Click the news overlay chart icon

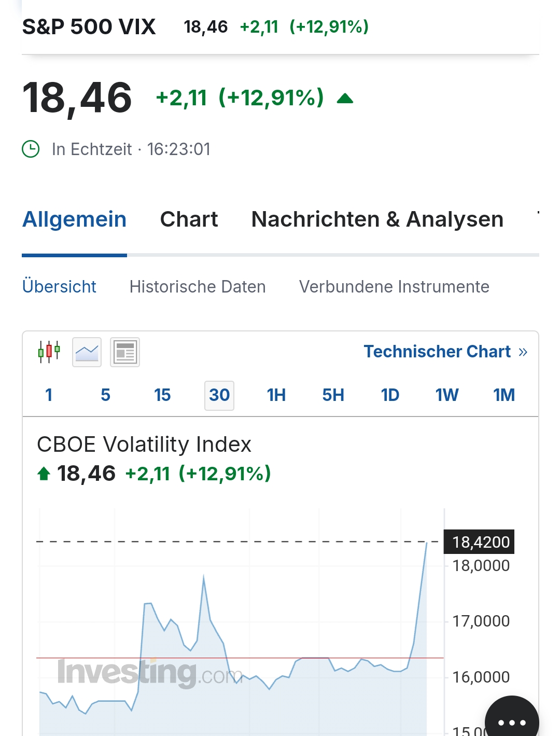coord(125,352)
